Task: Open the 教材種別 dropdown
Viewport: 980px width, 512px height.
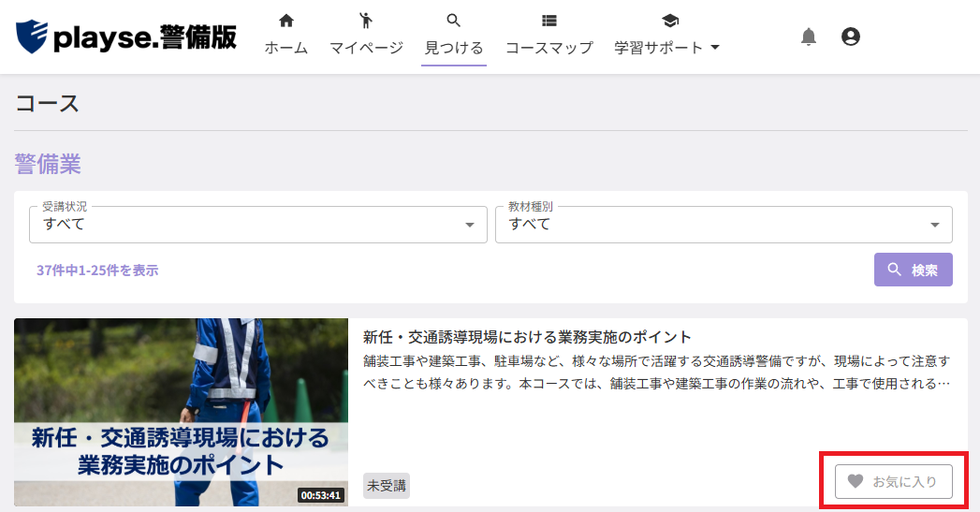Action: pos(724,225)
